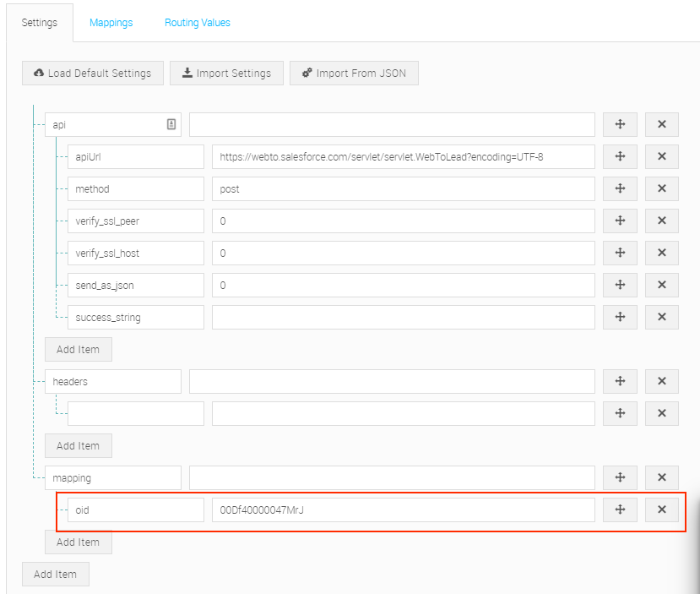Click the move icon beside the method row

620,188
